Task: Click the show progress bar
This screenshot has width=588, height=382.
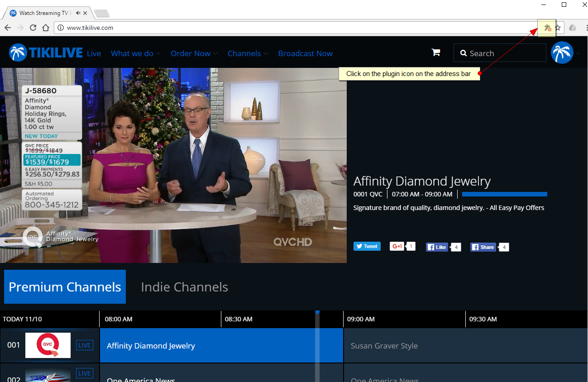Action: click(505, 194)
